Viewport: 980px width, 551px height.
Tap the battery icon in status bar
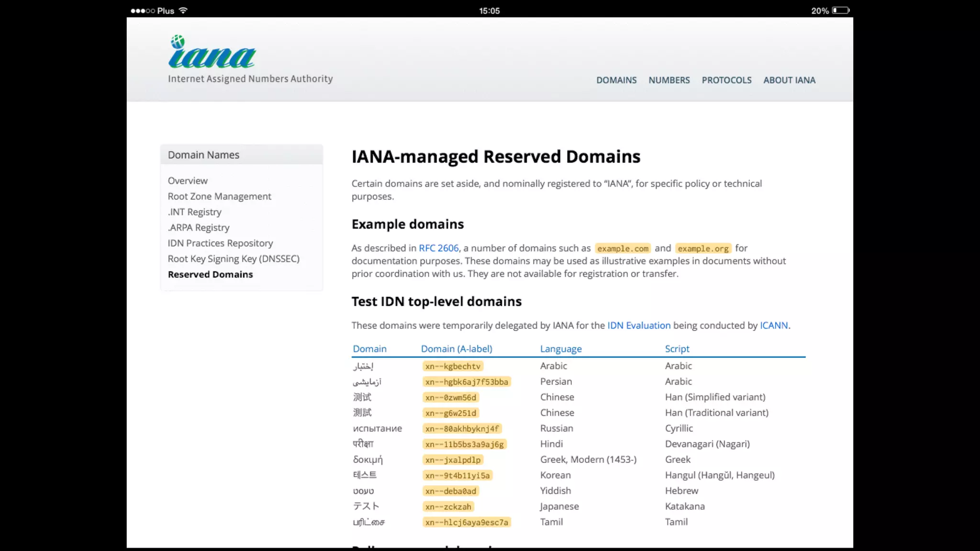(840, 11)
